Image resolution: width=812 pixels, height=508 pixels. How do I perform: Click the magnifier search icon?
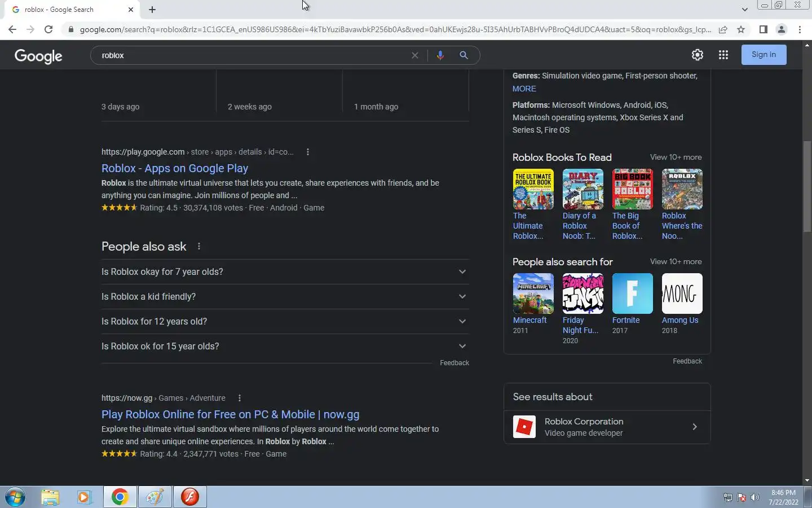pos(464,55)
